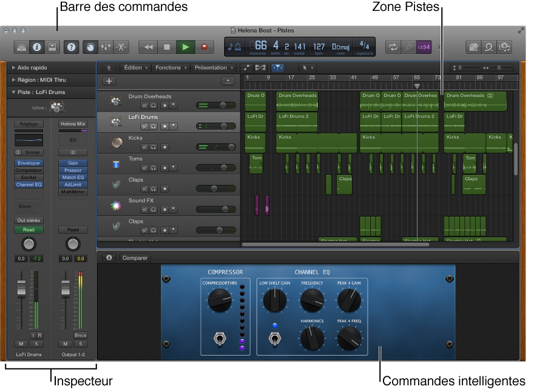
Task: Mute the Drum Overheads track
Action: [x=145, y=104]
